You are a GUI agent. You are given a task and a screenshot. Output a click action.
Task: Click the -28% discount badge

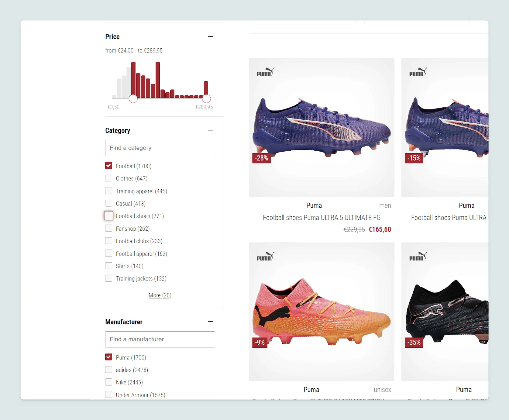pyautogui.click(x=261, y=158)
